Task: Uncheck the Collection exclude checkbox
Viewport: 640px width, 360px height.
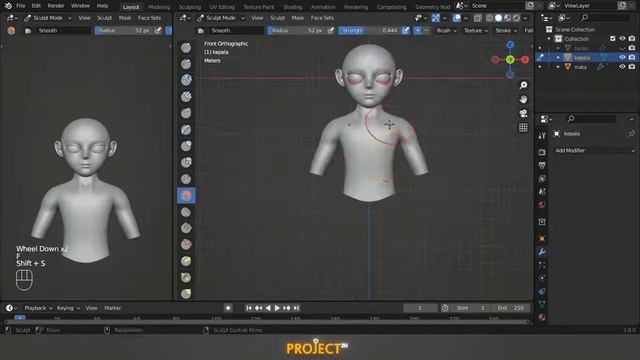Action: pos(613,39)
